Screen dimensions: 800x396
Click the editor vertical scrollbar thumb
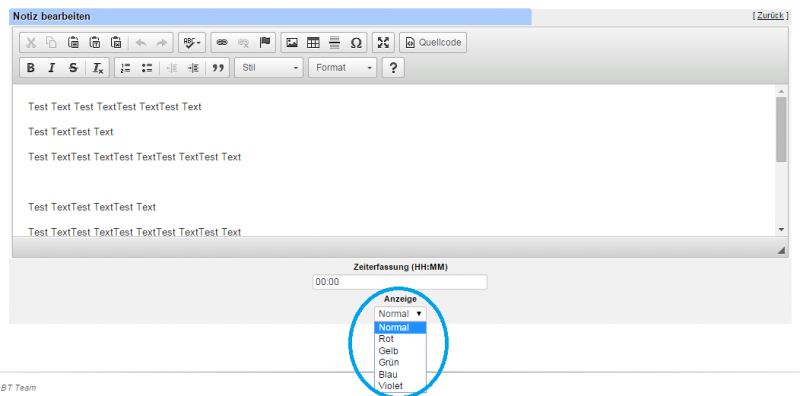(x=781, y=130)
